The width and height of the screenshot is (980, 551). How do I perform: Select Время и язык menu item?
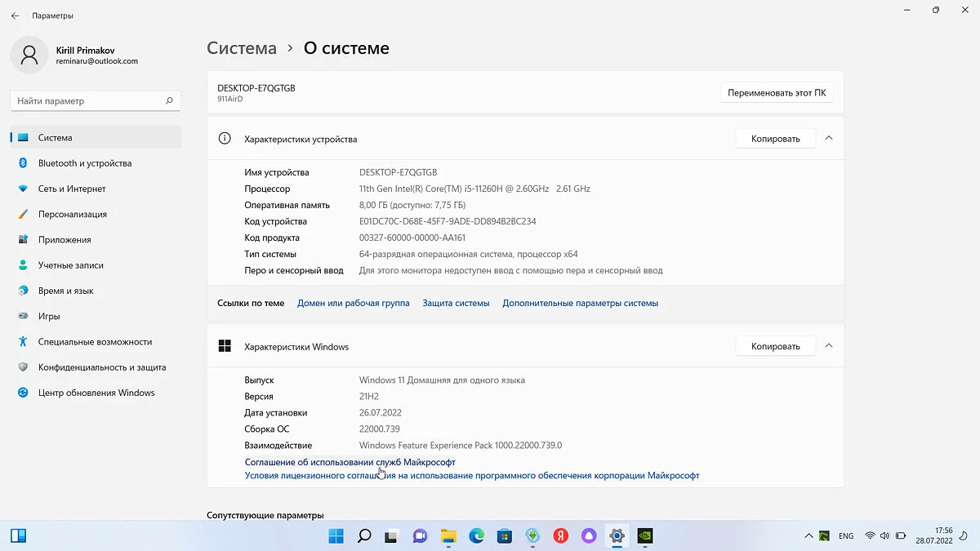click(x=65, y=291)
